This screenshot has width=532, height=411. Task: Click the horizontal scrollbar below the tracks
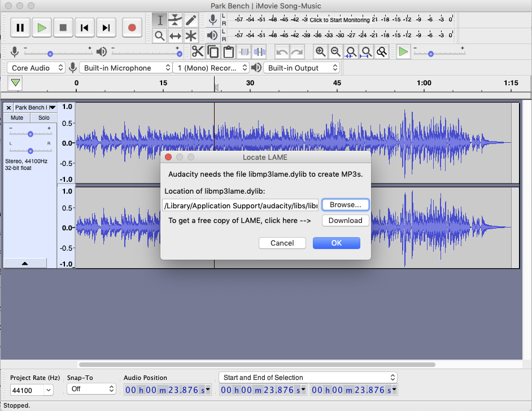257,365
